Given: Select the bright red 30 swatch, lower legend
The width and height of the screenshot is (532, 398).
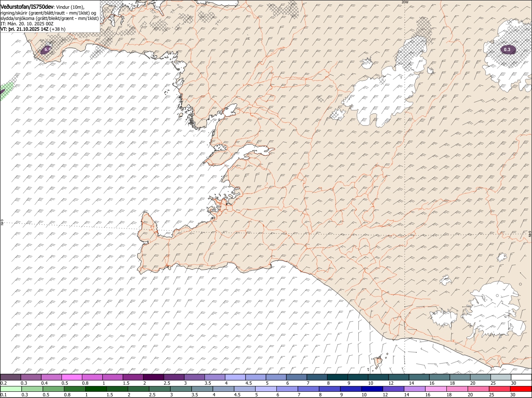Looking at the screenshot, I should [521, 389].
